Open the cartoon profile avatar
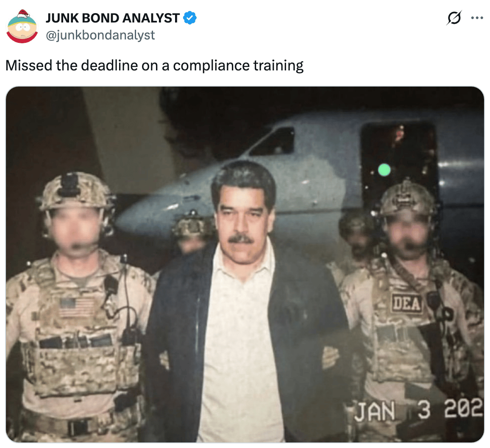 [22, 26]
